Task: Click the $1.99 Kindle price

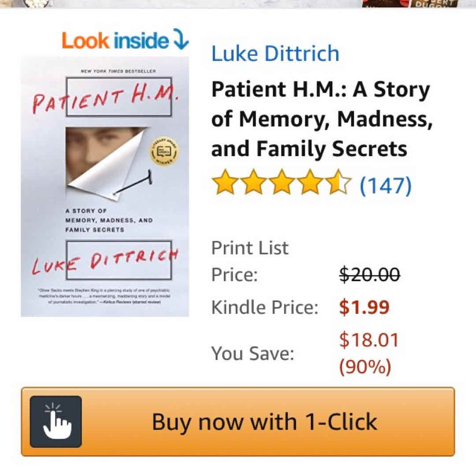Action: (364, 307)
